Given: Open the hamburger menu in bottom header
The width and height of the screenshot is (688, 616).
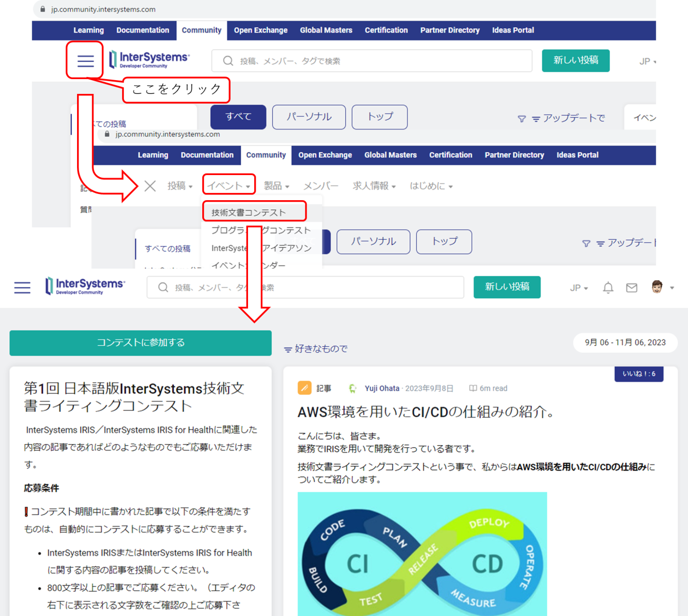Looking at the screenshot, I should [22, 287].
